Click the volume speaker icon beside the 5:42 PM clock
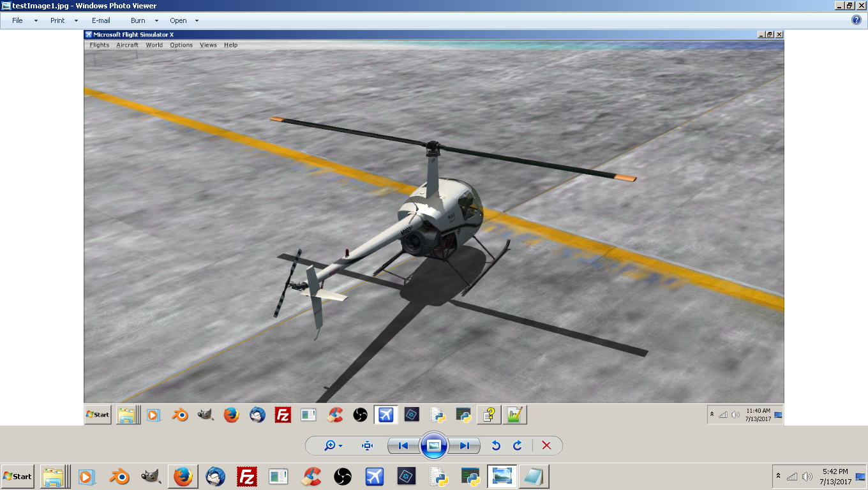The width and height of the screenshot is (868, 490). click(x=807, y=477)
